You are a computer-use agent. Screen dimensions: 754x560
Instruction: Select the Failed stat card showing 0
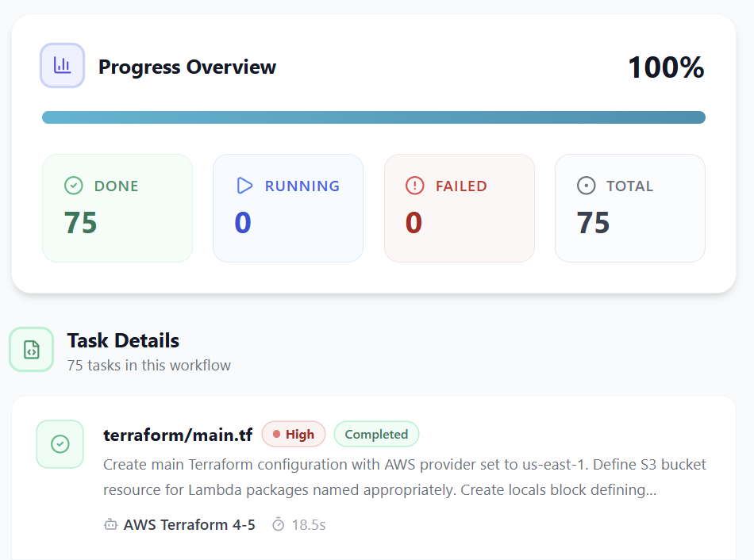tap(459, 208)
